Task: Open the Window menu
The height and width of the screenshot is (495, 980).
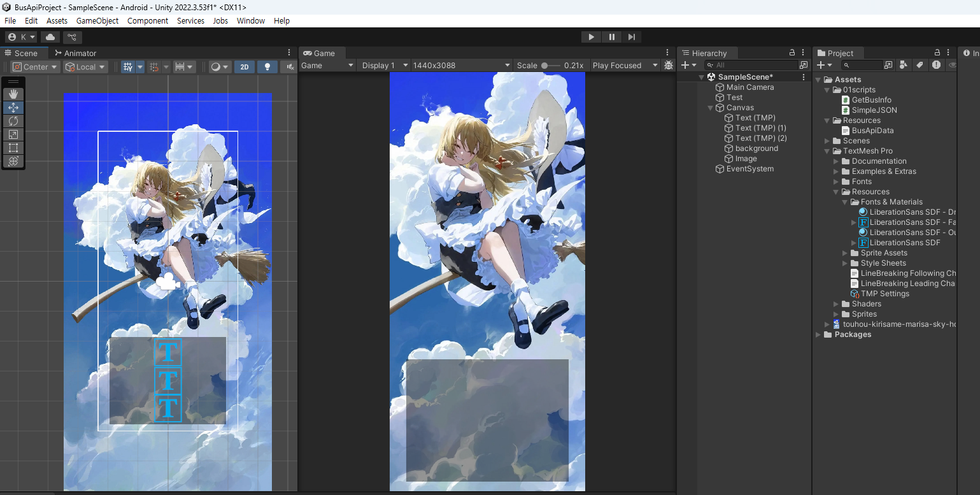Action: coord(251,20)
